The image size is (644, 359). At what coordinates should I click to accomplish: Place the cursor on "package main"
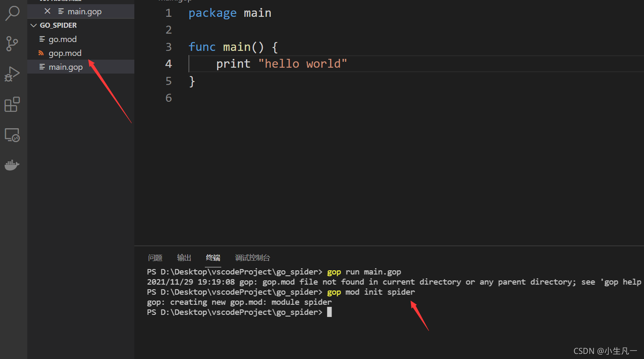pos(230,13)
